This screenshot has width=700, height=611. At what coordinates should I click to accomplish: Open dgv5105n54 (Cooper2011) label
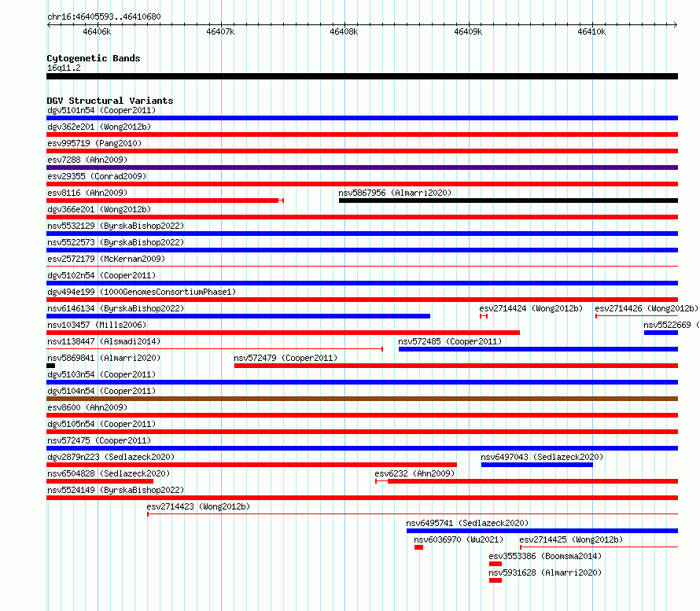pos(101,424)
